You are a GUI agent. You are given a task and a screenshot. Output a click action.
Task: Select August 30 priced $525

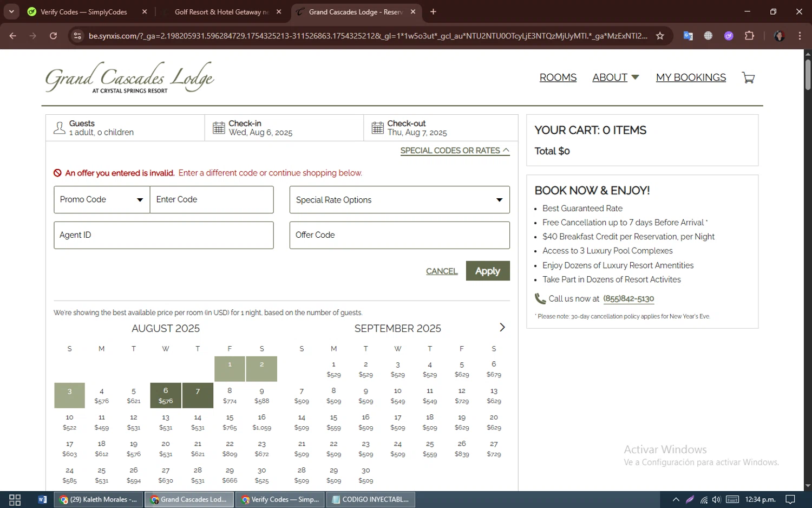click(261, 475)
